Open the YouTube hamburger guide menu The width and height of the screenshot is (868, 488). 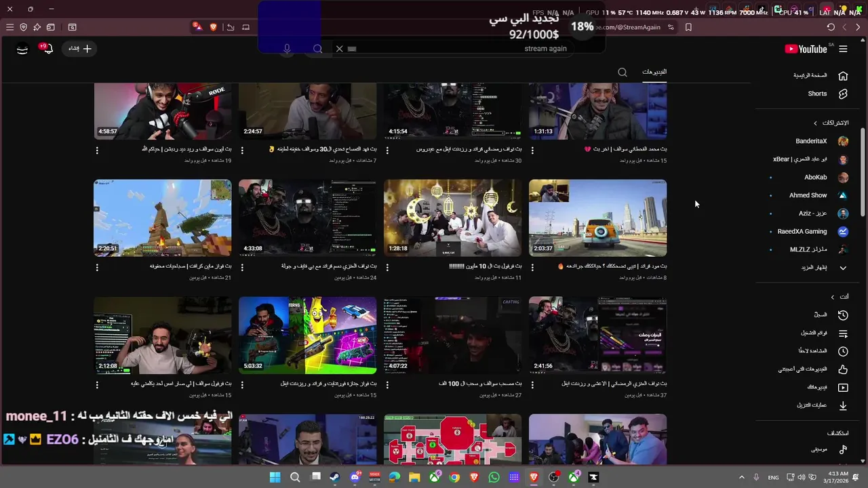point(843,49)
